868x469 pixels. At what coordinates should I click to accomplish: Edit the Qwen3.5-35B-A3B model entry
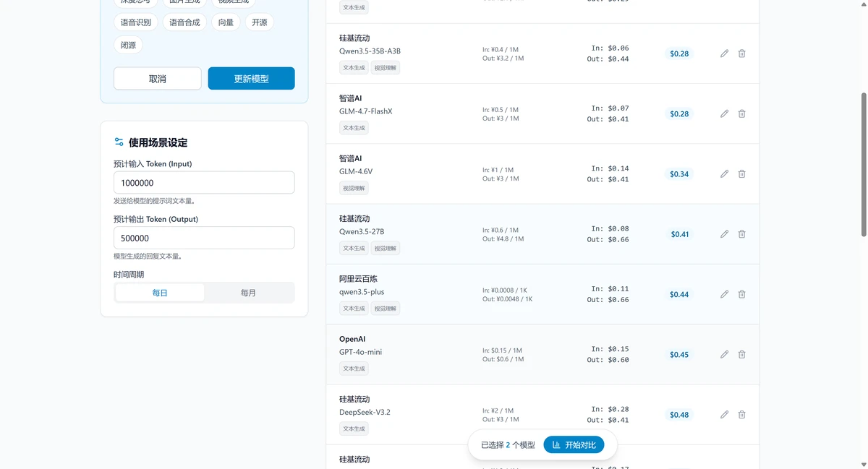tap(724, 53)
